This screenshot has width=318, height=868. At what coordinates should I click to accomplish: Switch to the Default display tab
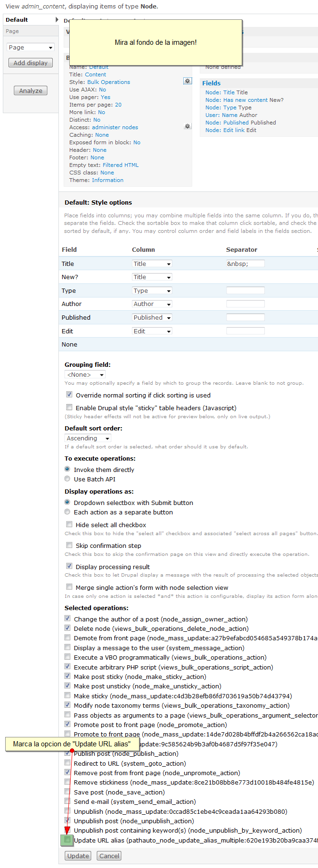point(17,20)
